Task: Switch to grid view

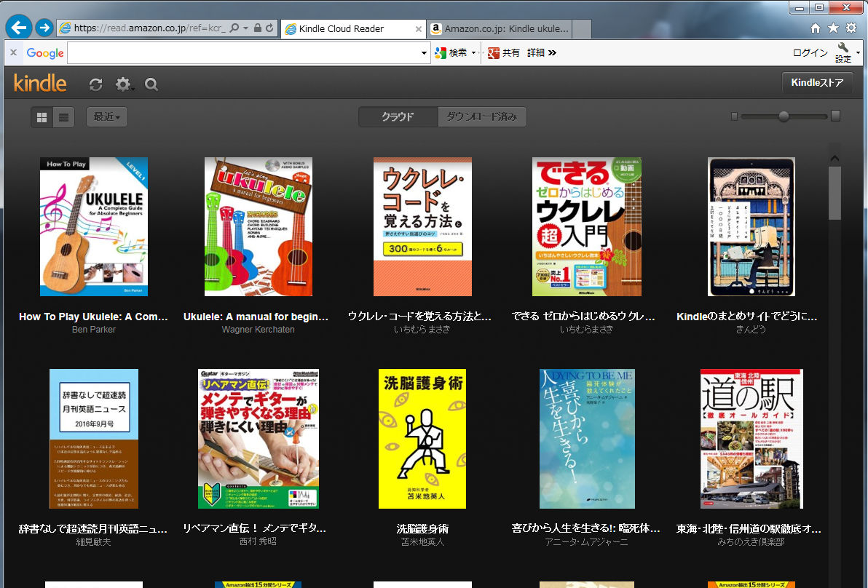Action: coord(42,116)
